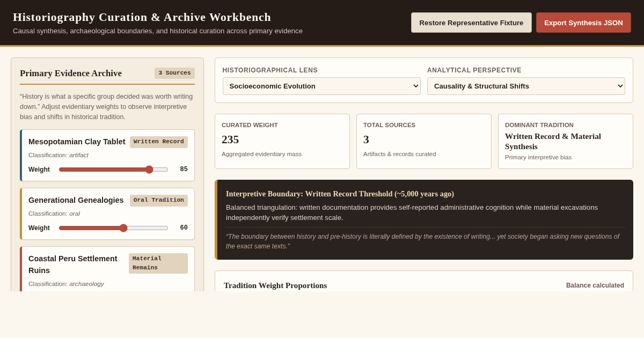
Task: Click the 3 Sources badge
Action: pos(174,73)
